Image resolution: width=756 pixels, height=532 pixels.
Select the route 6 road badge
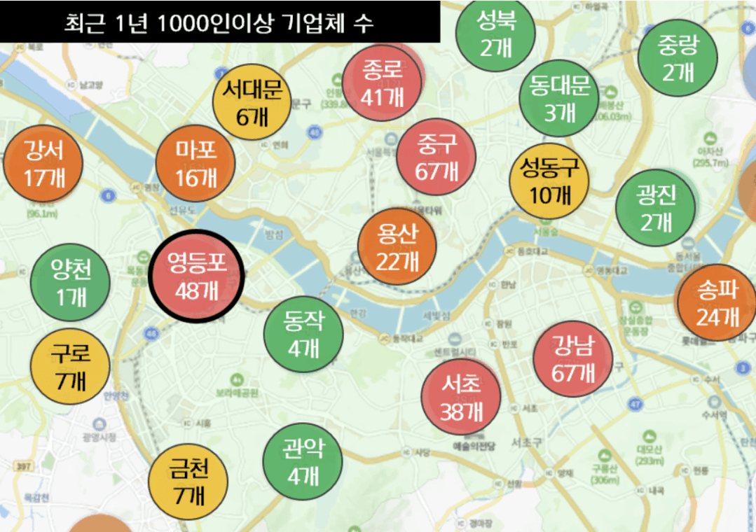tap(107, 195)
